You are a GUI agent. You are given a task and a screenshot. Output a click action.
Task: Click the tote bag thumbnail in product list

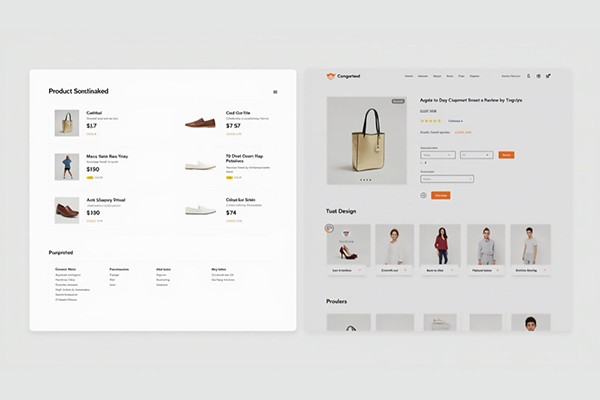click(67, 123)
